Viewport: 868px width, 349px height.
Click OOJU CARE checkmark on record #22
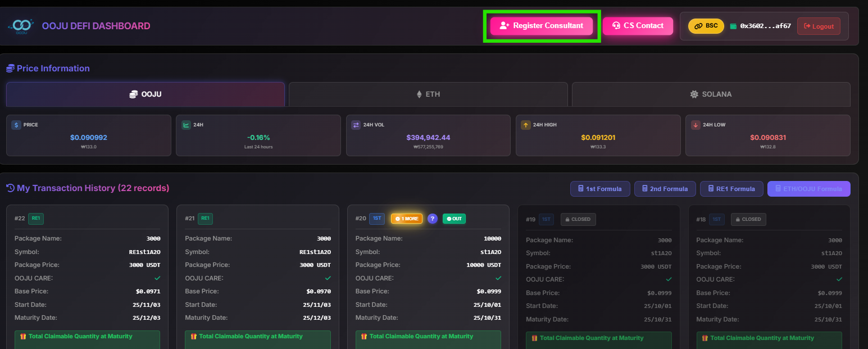coord(157,278)
